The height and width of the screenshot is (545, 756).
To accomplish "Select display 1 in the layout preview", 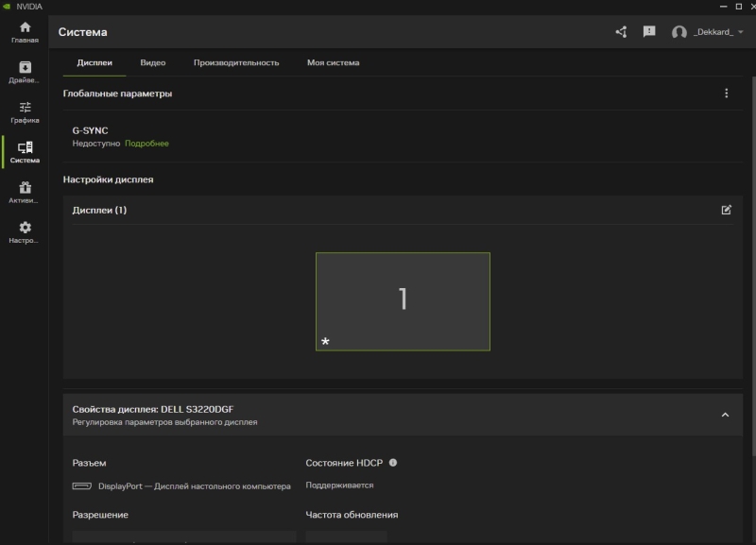I will [x=404, y=298].
